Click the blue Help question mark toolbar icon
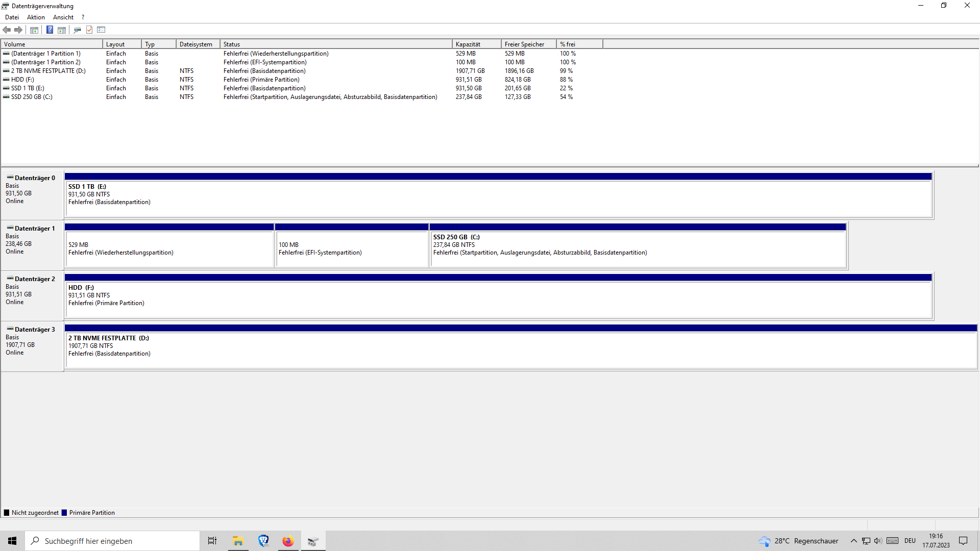Image resolution: width=980 pixels, height=551 pixels. point(50,30)
